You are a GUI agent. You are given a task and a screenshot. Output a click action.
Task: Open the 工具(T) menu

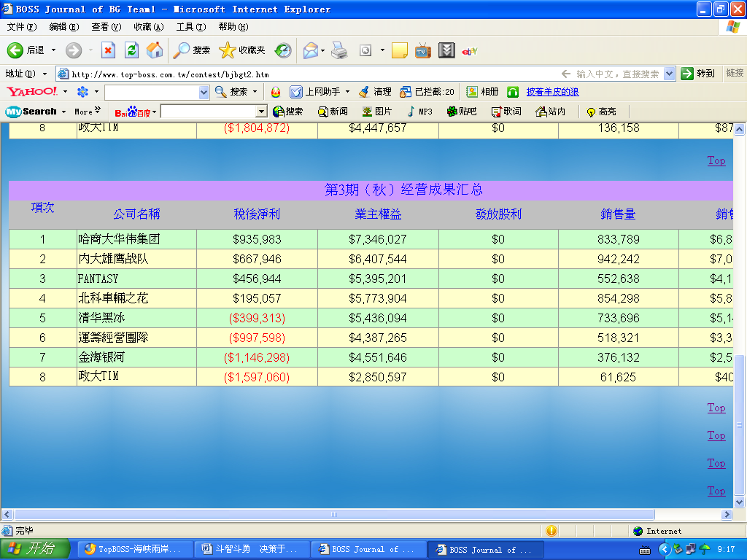[190, 27]
